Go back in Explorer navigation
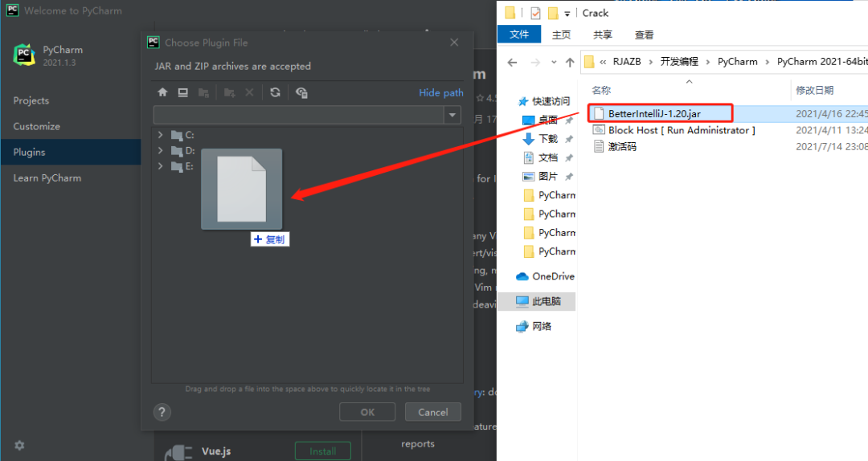The width and height of the screenshot is (868, 461). pyautogui.click(x=512, y=63)
